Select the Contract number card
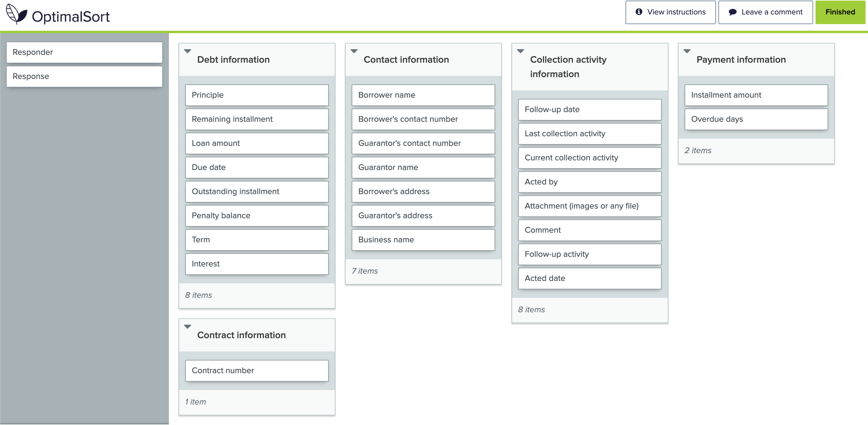Viewport: 868px width, 425px height. tap(257, 370)
